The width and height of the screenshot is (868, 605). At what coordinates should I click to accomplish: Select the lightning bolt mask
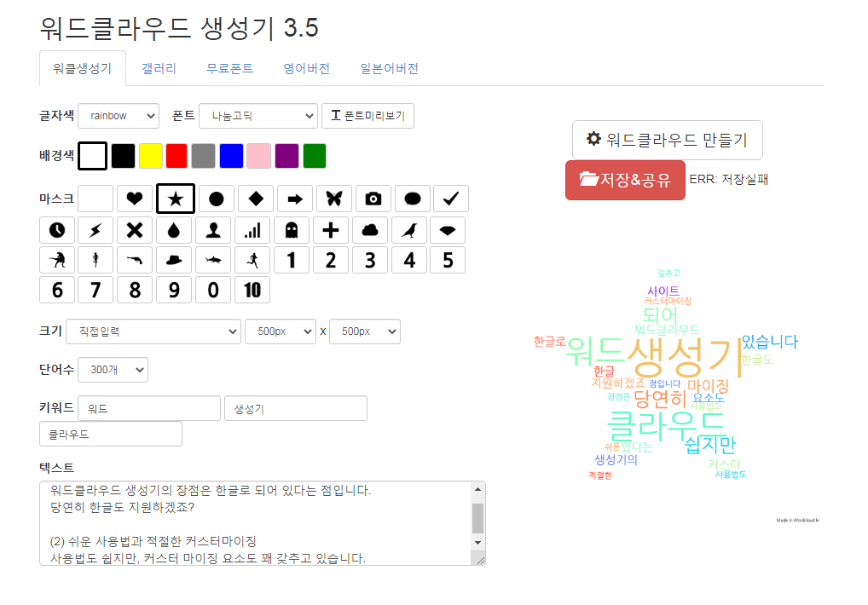click(x=95, y=228)
